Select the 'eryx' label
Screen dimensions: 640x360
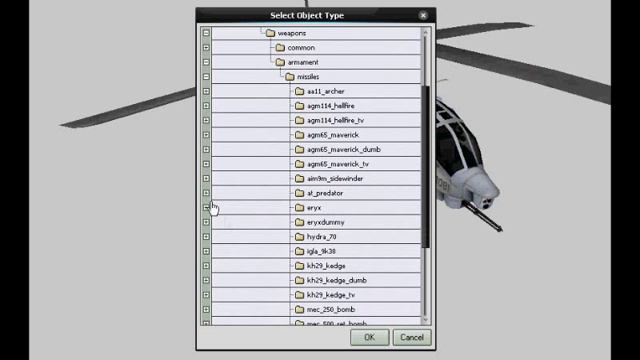point(314,208)
